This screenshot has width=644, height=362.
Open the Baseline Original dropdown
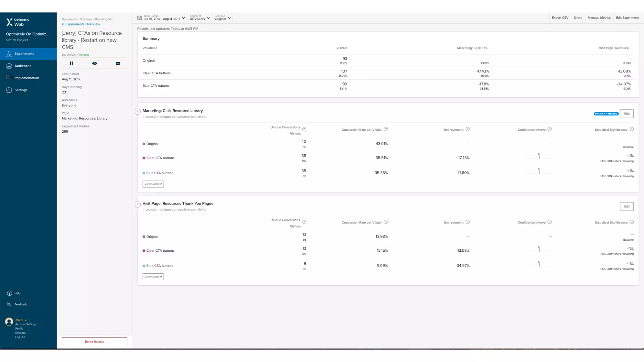tap(223, 18)
